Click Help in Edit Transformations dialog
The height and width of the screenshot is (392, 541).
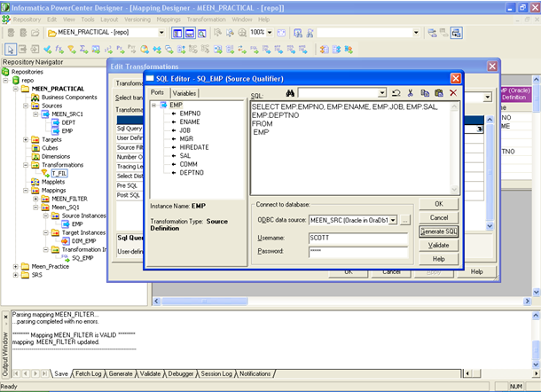click(477, 272)
